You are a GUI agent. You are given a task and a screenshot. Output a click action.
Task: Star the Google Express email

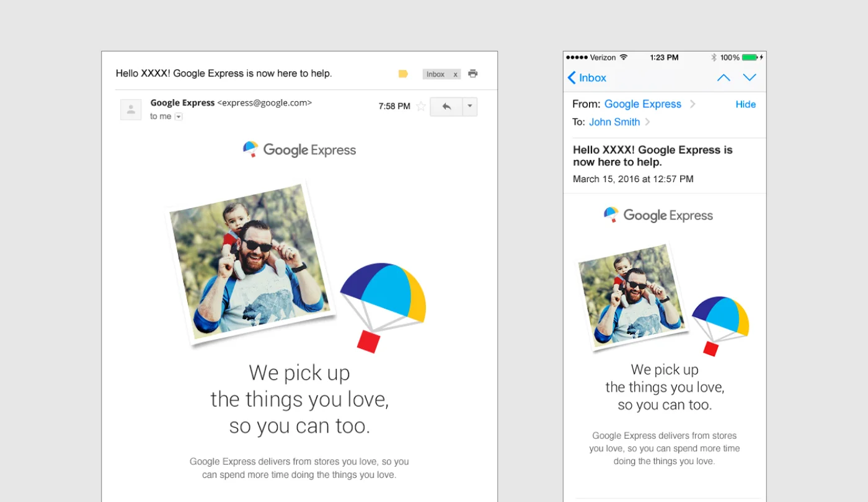coord(421,106)
